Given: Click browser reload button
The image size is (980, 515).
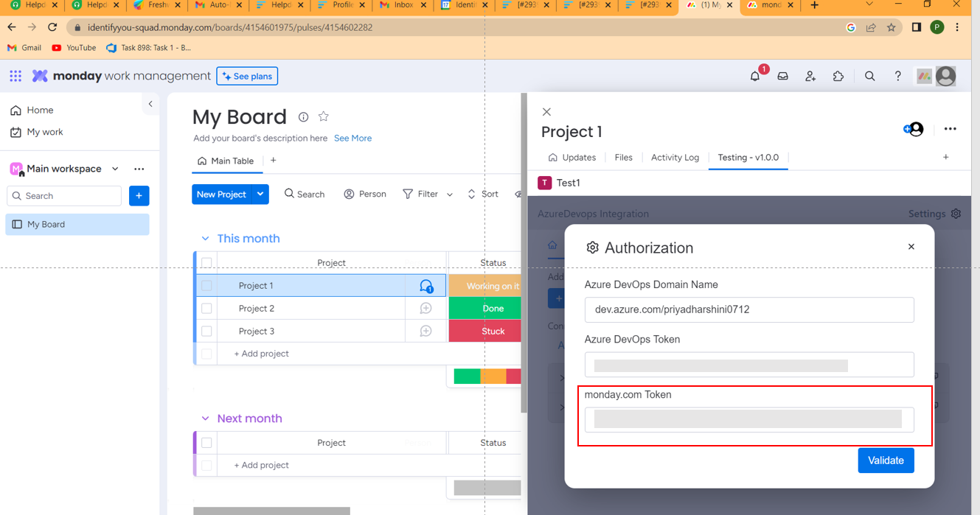Looking at the screenshot, I should click(52, 27).
